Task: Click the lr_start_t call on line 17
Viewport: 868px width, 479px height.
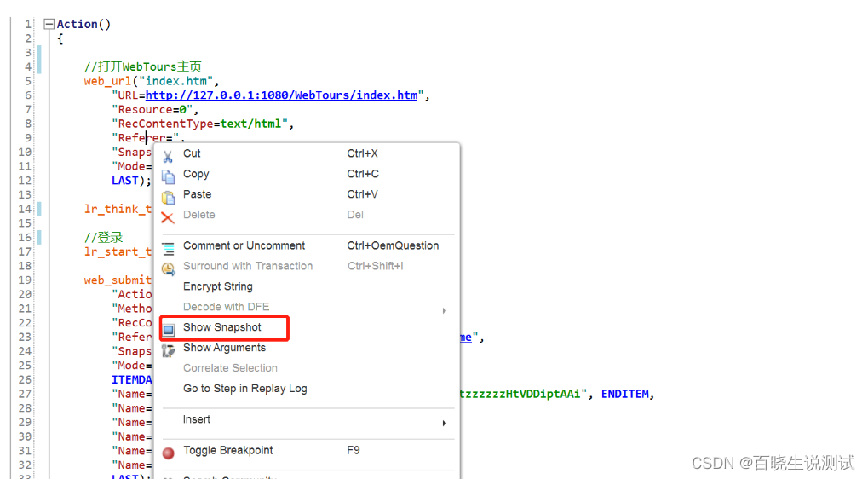Action: [118, 252]
